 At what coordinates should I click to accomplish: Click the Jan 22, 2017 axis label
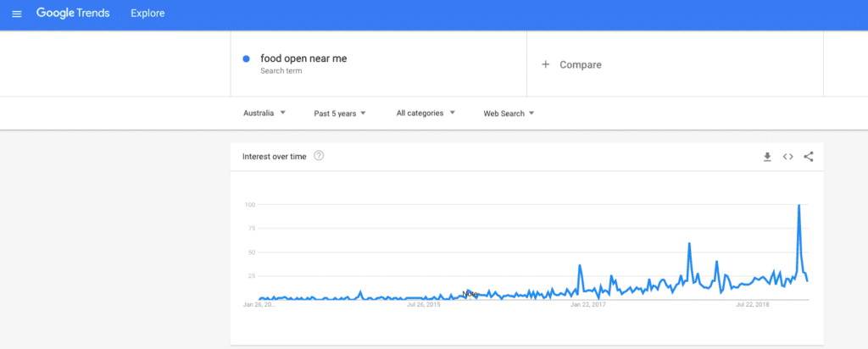click(x=587, y=304)
